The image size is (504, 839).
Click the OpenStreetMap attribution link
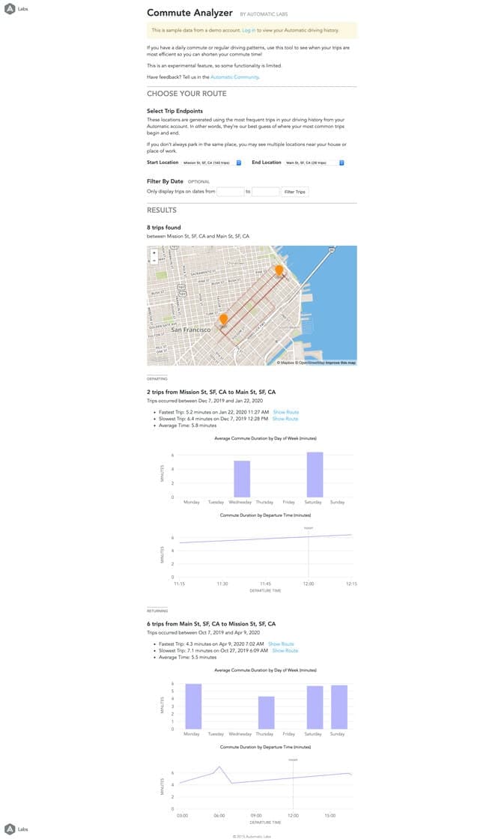click(310, 363)
